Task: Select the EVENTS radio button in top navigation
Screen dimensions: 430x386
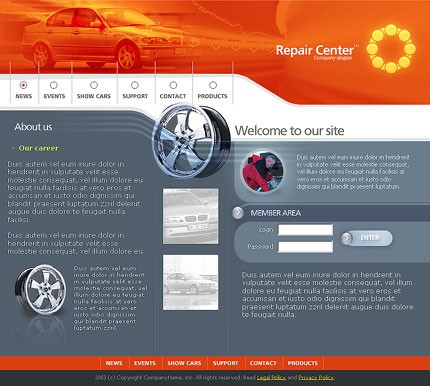Action: tap(54, 85)
